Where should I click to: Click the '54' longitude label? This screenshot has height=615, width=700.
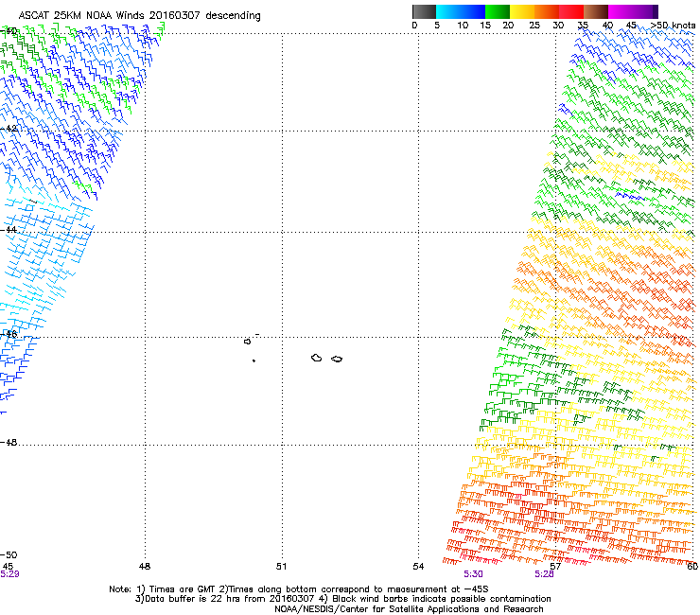[418, 566]
